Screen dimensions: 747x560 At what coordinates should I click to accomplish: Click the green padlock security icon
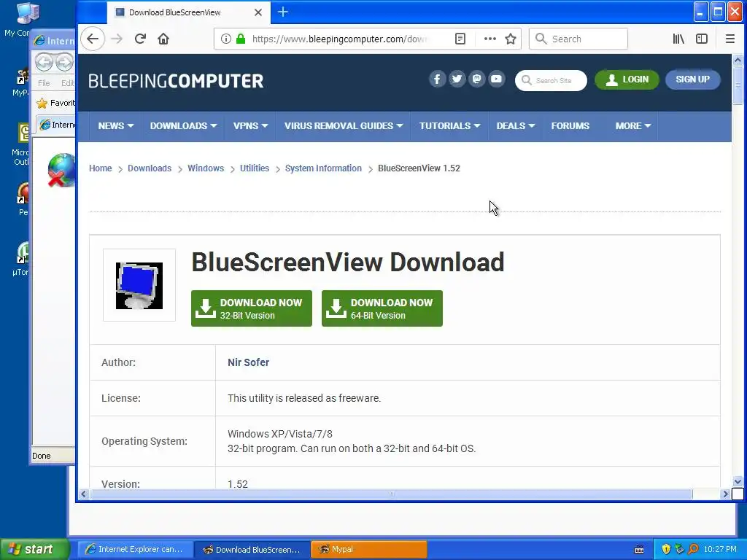click(x=241, y=39)
